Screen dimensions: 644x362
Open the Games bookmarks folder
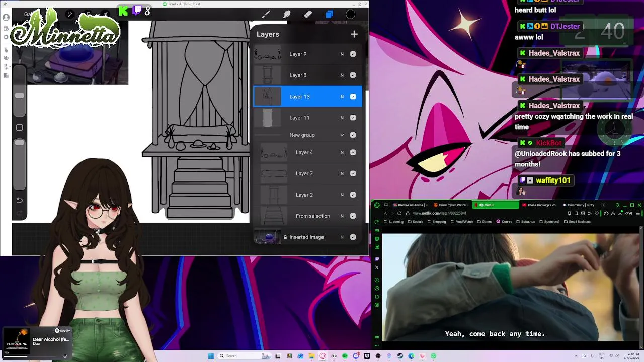[485, 222]
